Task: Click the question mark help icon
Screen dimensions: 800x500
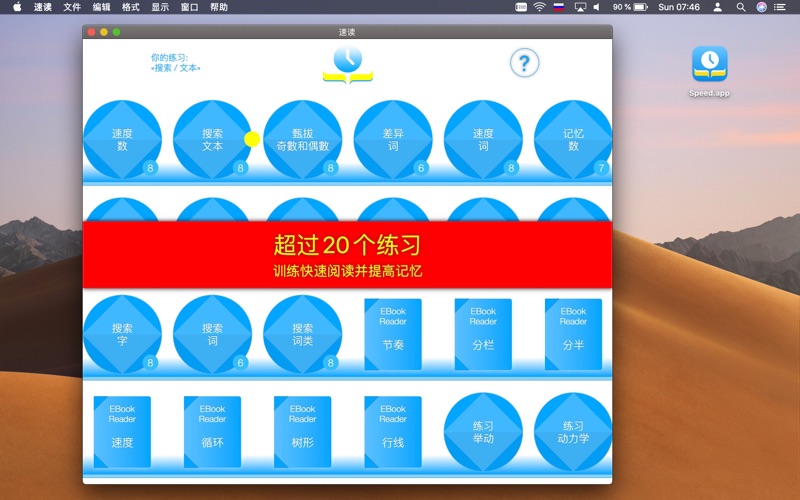Action: pyautogui.click(x=524, y=63)
